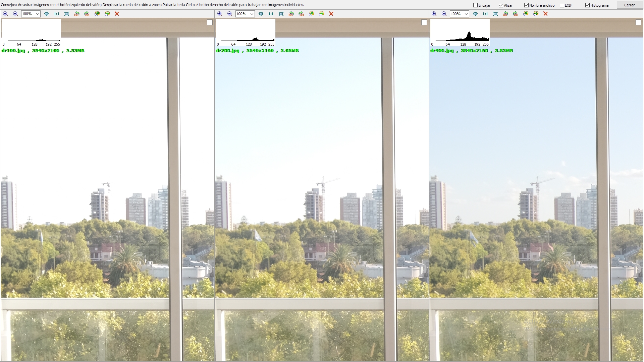Click the frame-fit icon in dr200.jpg toolbar
The height and width of the screenshot is (362, 644).
[x=281, y=14]
